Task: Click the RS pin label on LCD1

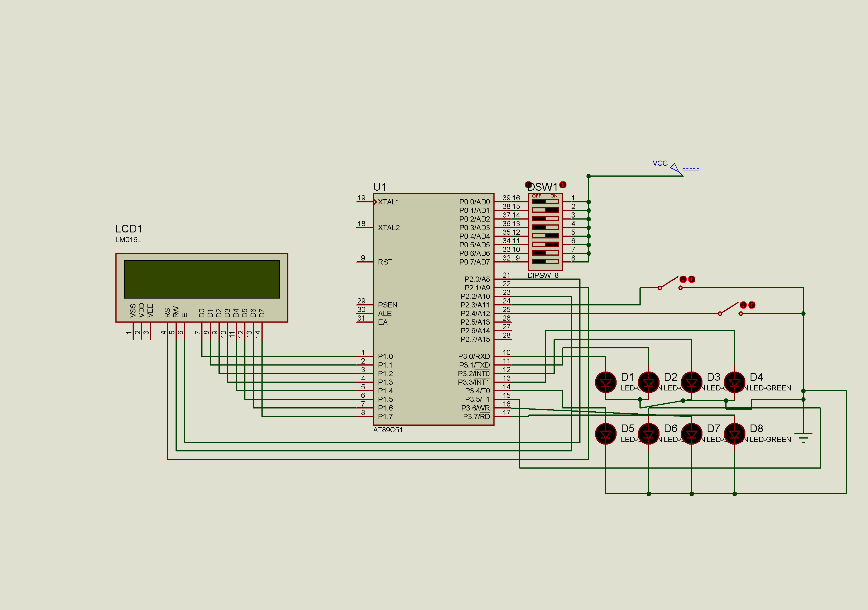Action: 167,313
